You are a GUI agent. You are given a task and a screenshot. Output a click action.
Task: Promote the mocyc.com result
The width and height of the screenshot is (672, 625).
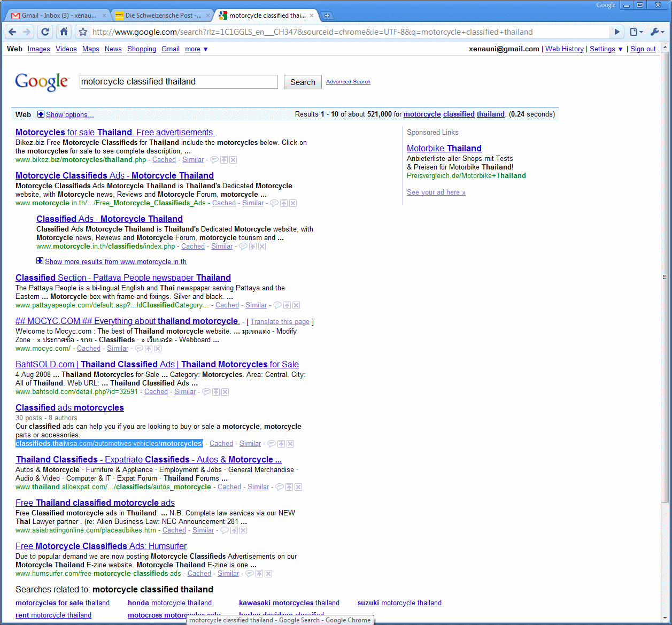click(x=149, y=349)
